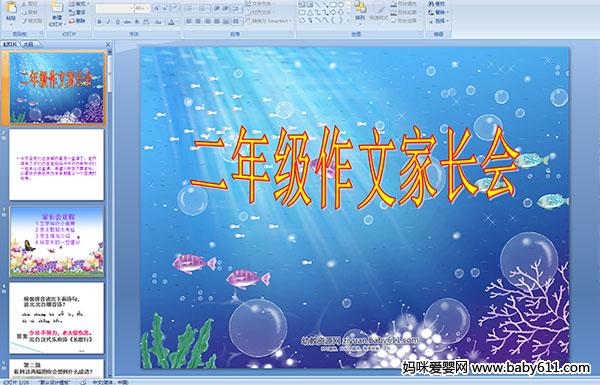Select the Slides tab in pane
The width and height of the screenshot is (600, 385).
(10, 44)
